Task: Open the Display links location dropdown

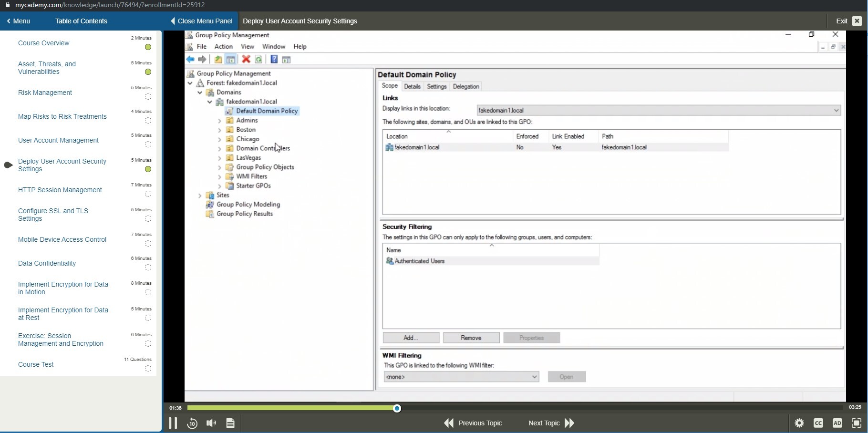Action: [836, 110]
